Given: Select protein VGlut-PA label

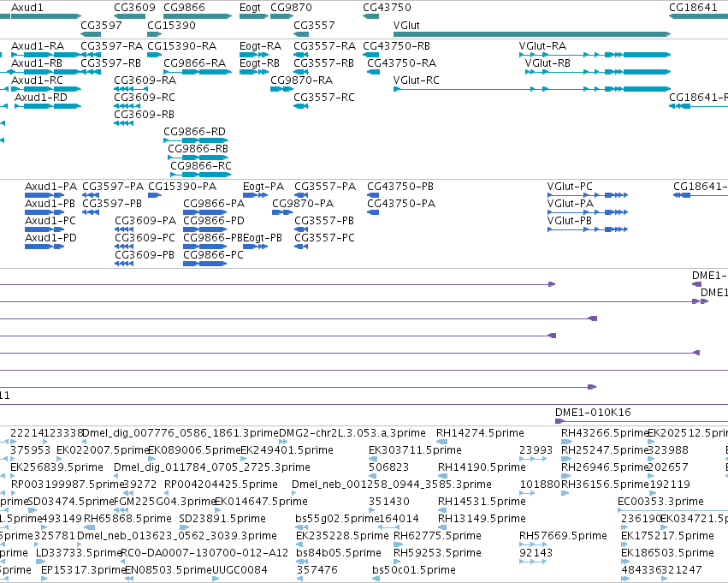Looking at the screenshot, I should tap(570, 204).
